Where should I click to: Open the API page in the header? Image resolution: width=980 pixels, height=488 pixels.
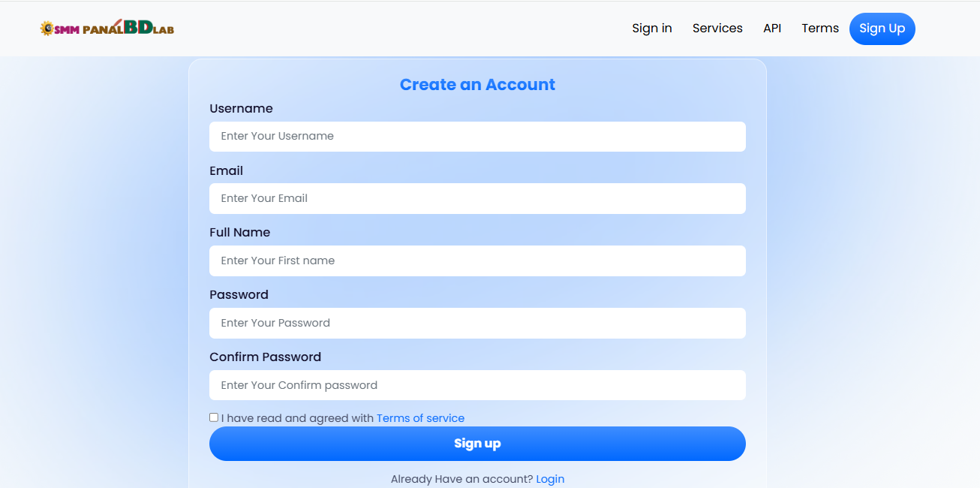click(x=771, y=29)
